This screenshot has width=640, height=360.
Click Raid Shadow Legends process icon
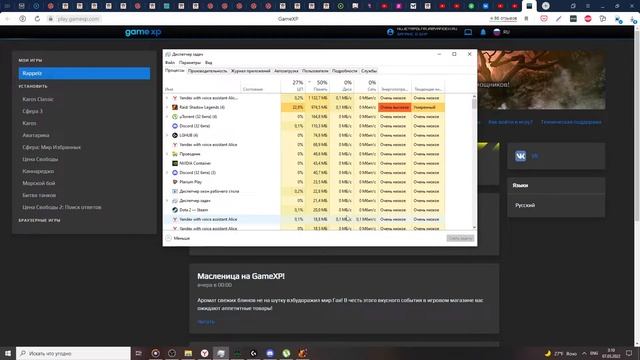point(175,107)
